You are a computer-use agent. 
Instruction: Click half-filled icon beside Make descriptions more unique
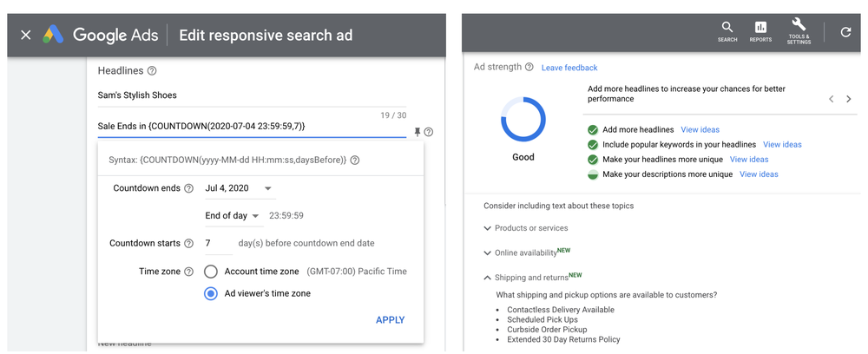[593, 174]
